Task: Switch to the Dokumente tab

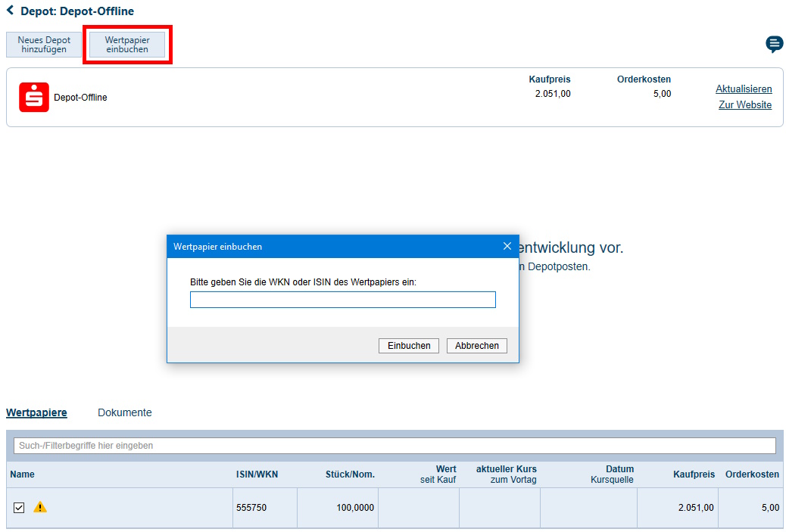Action: 125,412
